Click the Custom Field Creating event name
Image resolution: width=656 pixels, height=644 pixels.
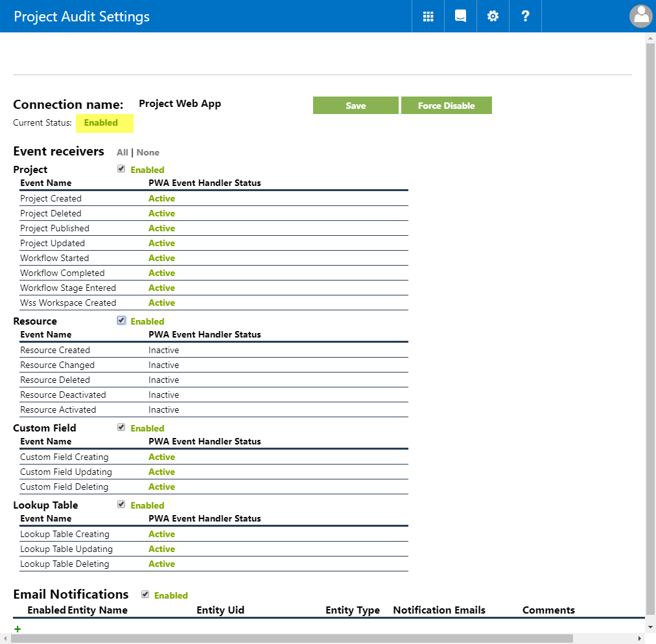click(64, 457)
